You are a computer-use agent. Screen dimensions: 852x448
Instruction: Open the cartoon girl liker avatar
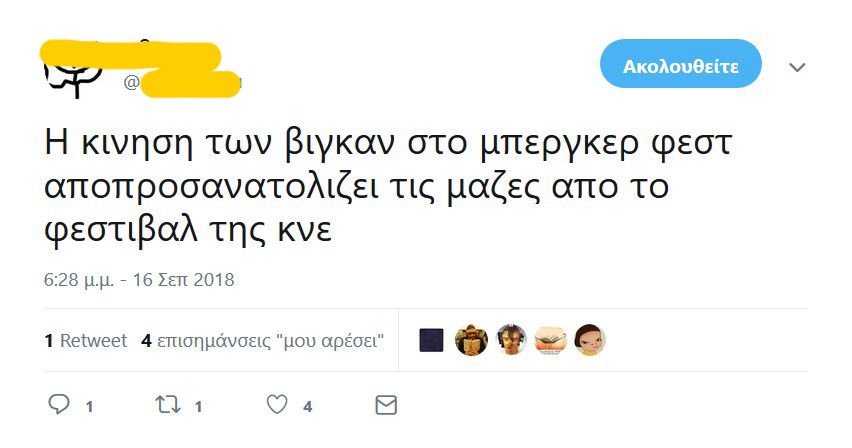pyautogui.click(x=590, y=341)
